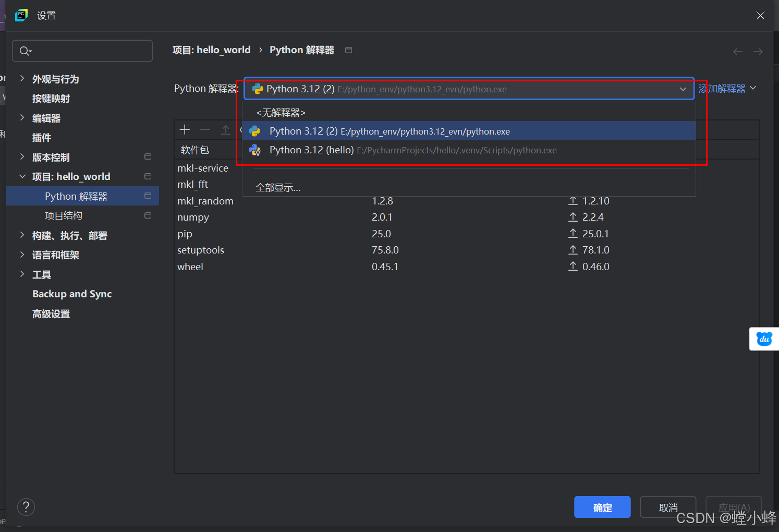Select Python 解释器 tree item

pos(82,196)
